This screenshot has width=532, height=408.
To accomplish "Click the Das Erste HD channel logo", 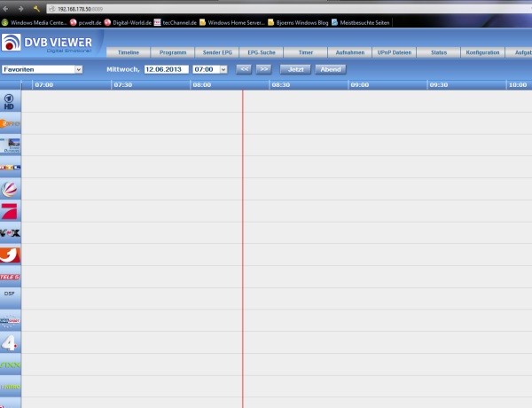I will pos(9,102).
